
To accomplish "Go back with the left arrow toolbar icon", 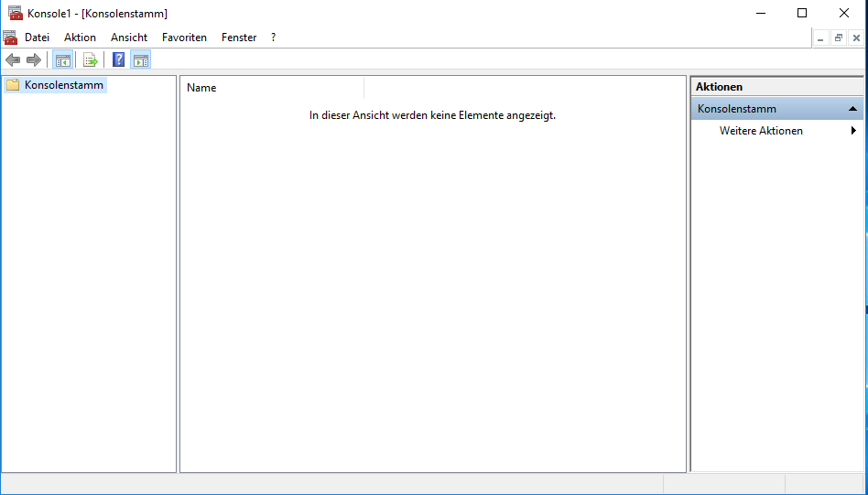I will 13,59.
